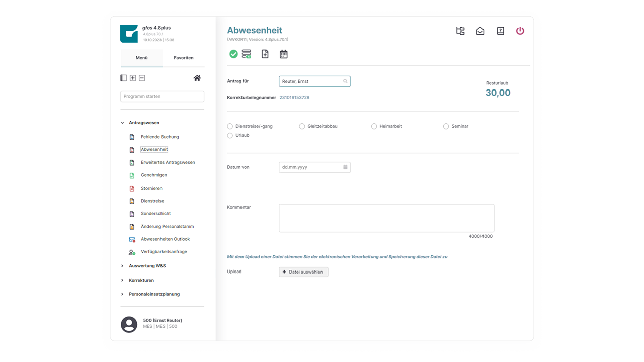The height and width of the screenshot is (362, 644).
Task: Click the gfos logo icon
Action: [129, 34]
